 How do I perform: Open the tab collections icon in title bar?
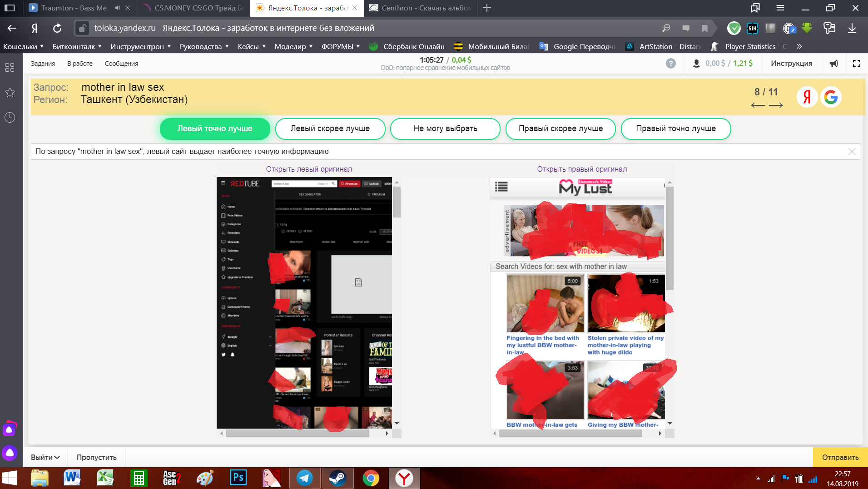pyautogui.click(x=755, y=8)
